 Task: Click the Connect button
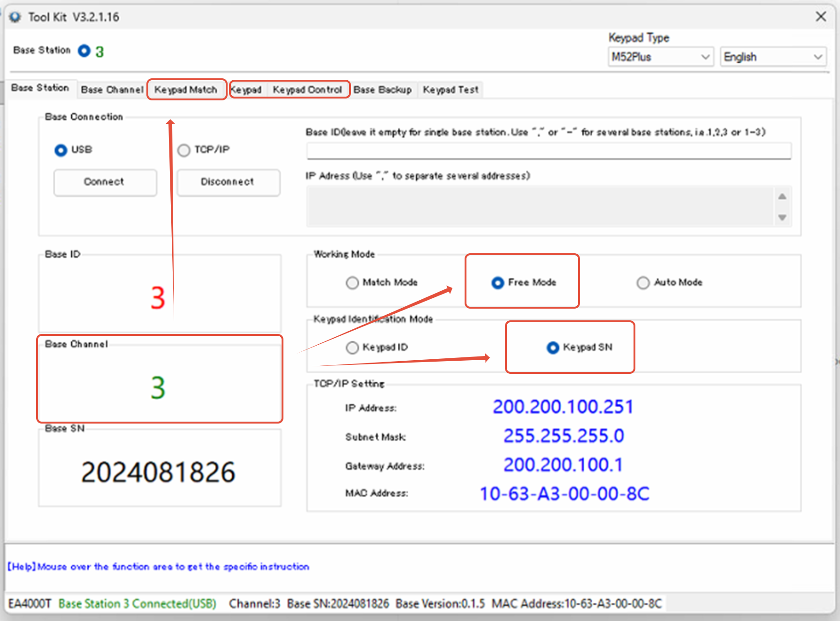tap(105, 182)
